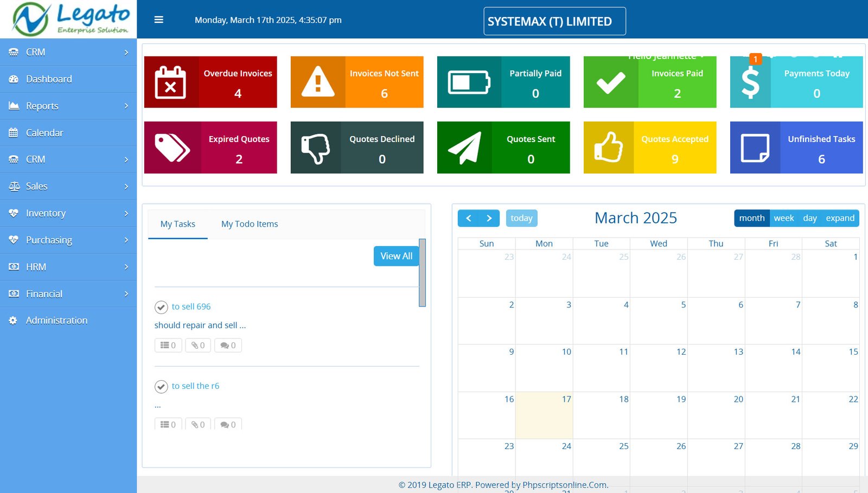This screenshot has height=493, width=868.
Task: Open the 'to sell the r6' task link
Action: (x=195, y=386)
